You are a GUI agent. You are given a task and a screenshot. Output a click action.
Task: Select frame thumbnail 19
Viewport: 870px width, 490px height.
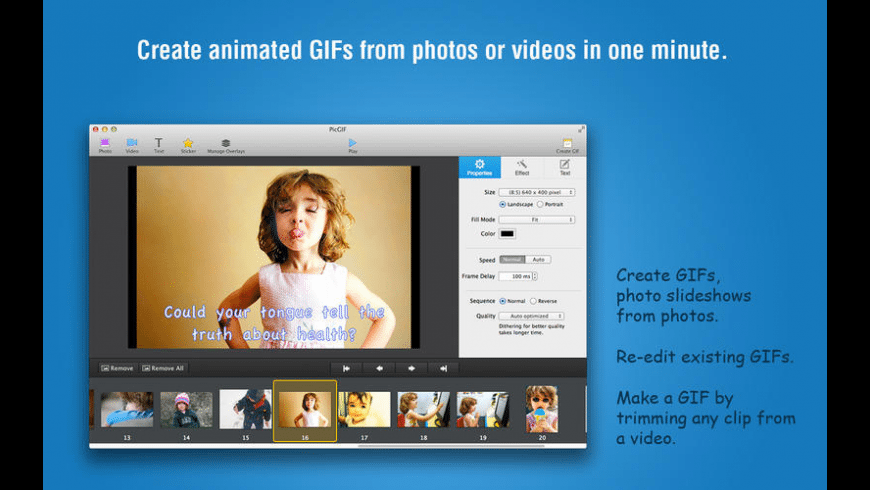pyautogui.click(x=483, y=410)
